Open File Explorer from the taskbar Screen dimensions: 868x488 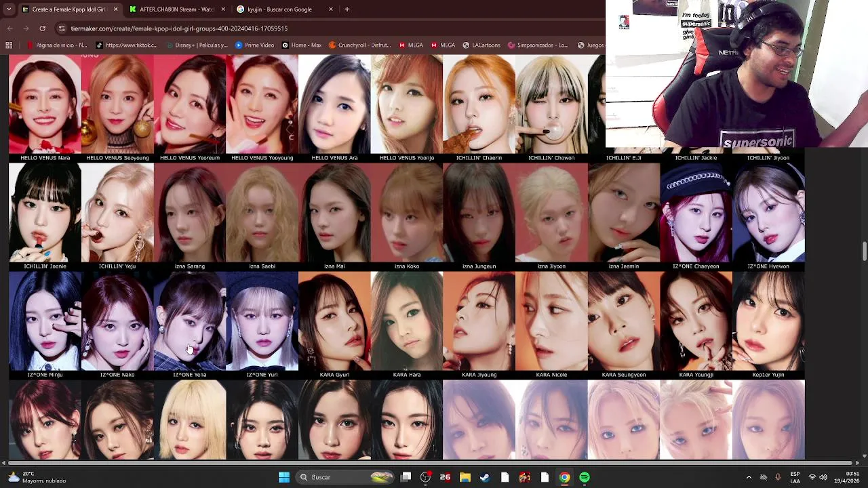pos(465,477)
